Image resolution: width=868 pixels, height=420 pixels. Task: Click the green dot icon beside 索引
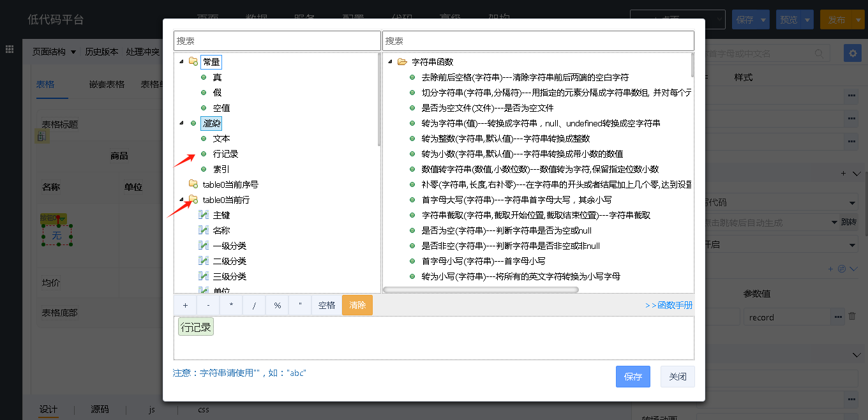click(204, 169)
